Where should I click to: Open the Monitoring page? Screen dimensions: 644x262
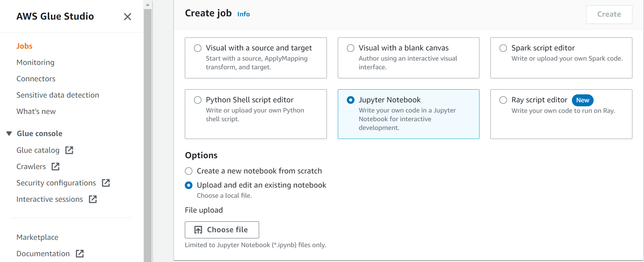click(35, 62)
